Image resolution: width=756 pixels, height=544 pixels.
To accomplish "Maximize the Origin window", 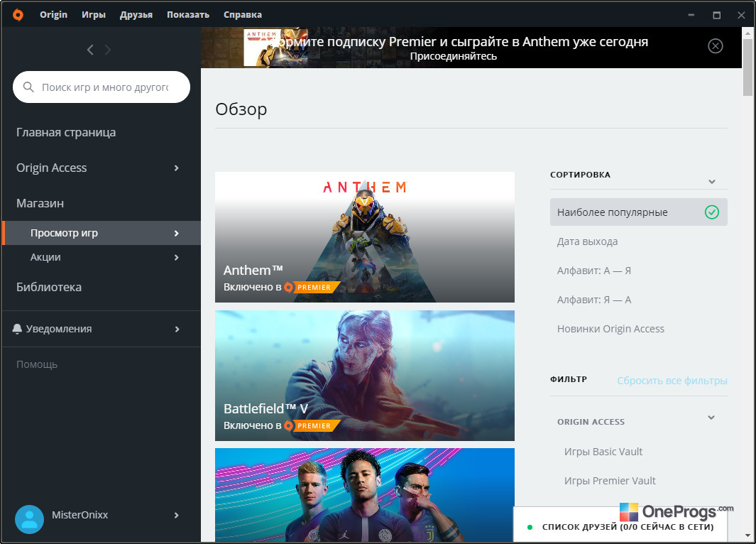I will pyautogui.click(x=717, y=15).
